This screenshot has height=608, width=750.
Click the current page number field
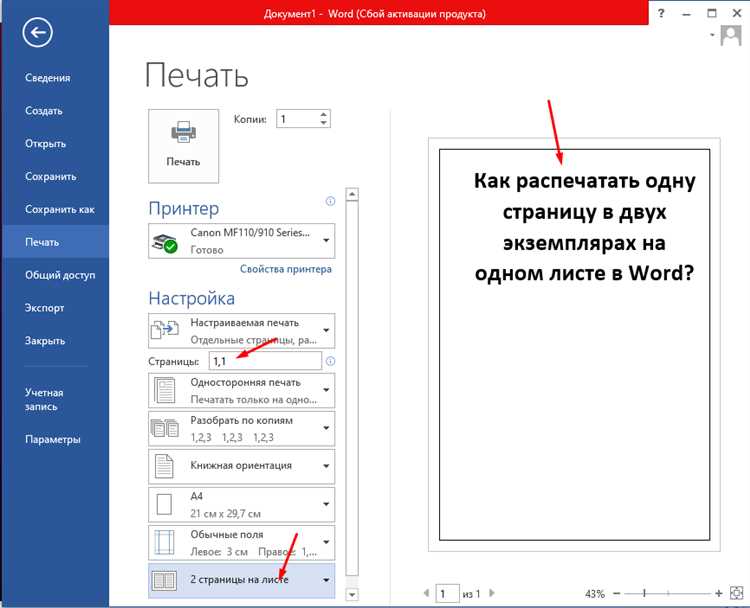point(447,594)
